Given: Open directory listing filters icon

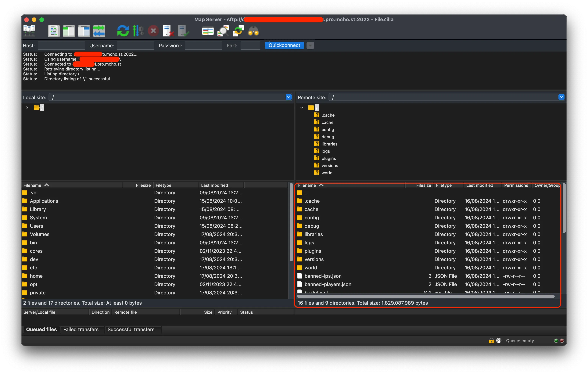Looking at the screenshot, I should tap(208, 31).
